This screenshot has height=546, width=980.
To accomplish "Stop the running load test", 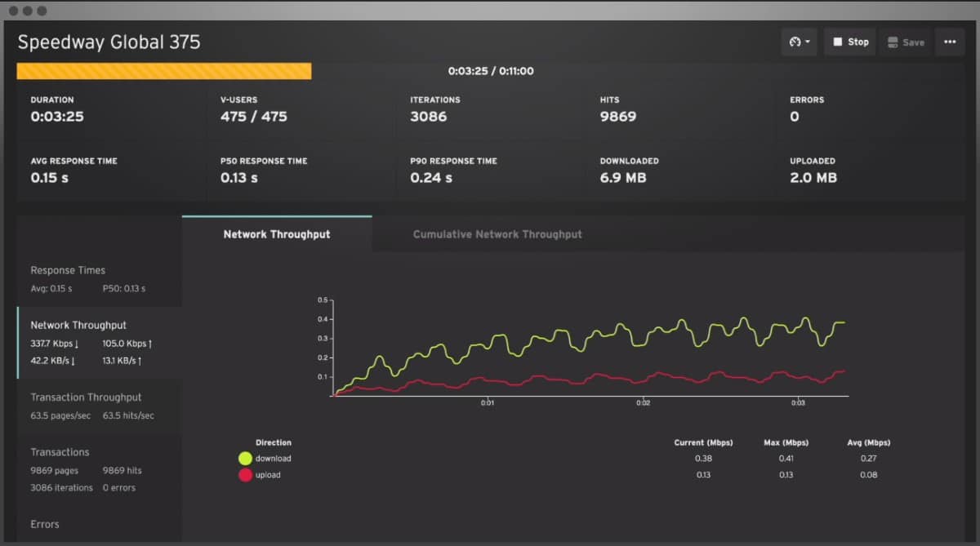I will coord(849,42).
